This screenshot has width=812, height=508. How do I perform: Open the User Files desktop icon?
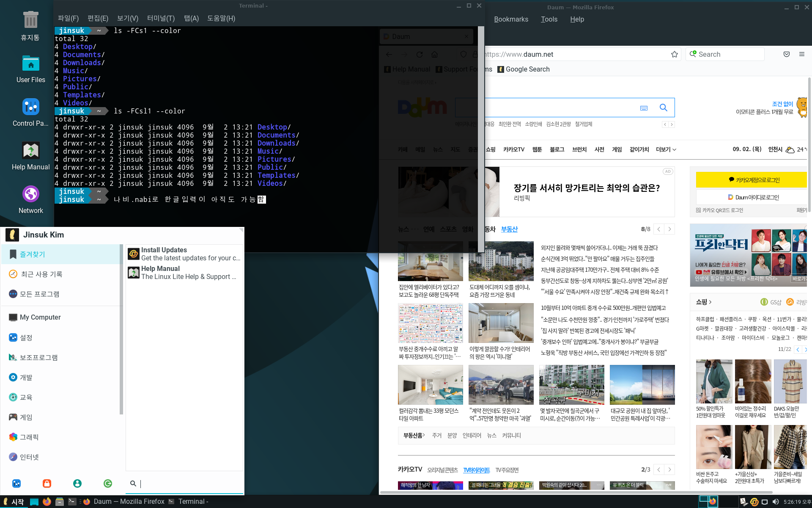coord(30,69)
